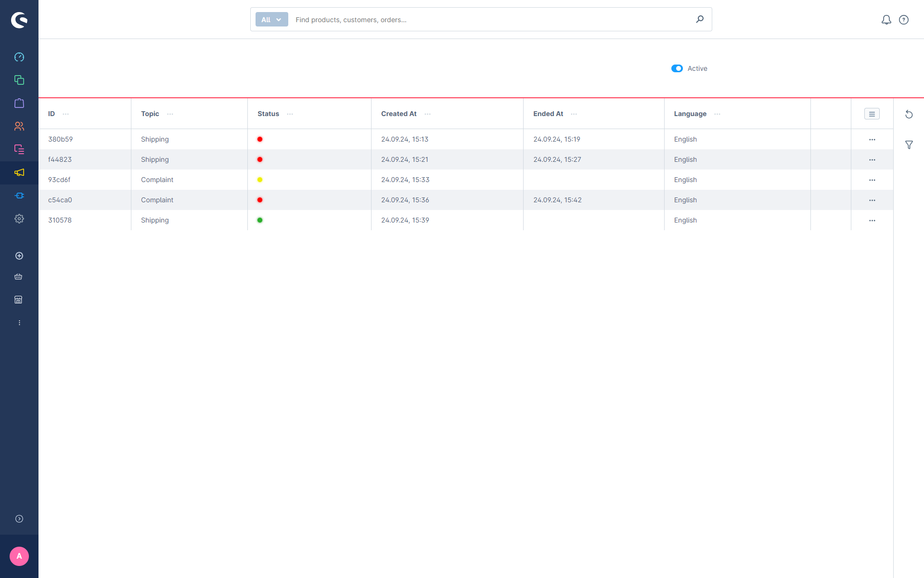This screenshot has width=924, height=578.
Task: Open the basket sales channel icon
Action: (x=18, y=276)
